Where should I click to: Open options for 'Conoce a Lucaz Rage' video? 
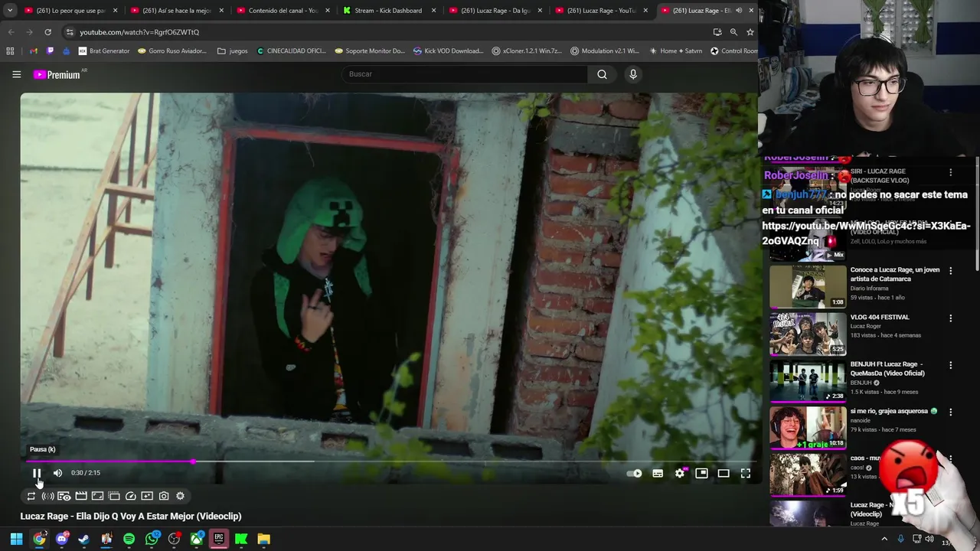[x=950, y=271]
